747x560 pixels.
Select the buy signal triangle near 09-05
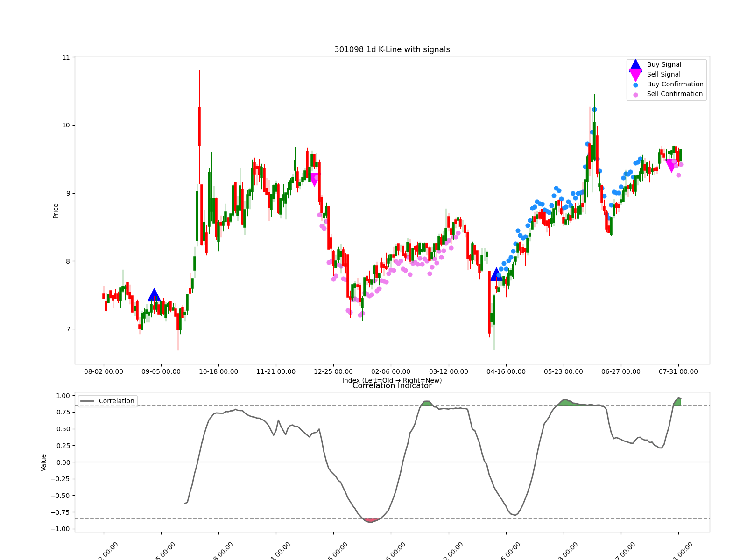pyautogui.click(x=154, y=295)
